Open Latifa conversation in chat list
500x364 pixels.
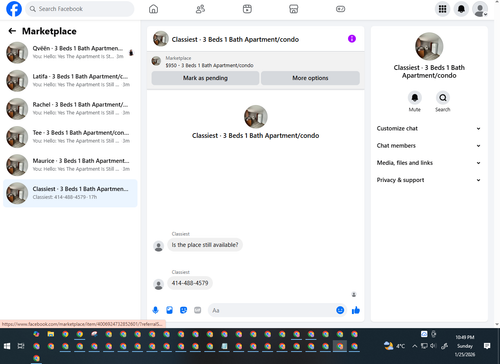70,81
